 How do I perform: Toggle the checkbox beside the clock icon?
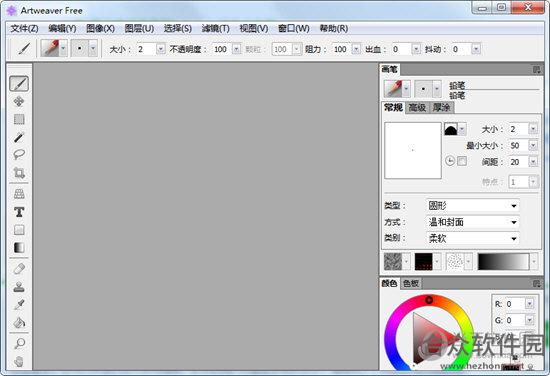462,161
